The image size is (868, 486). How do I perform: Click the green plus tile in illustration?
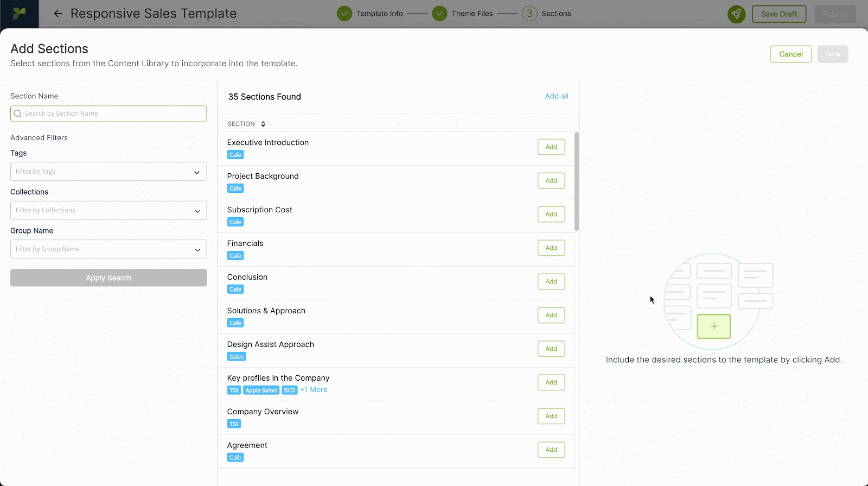713,326
